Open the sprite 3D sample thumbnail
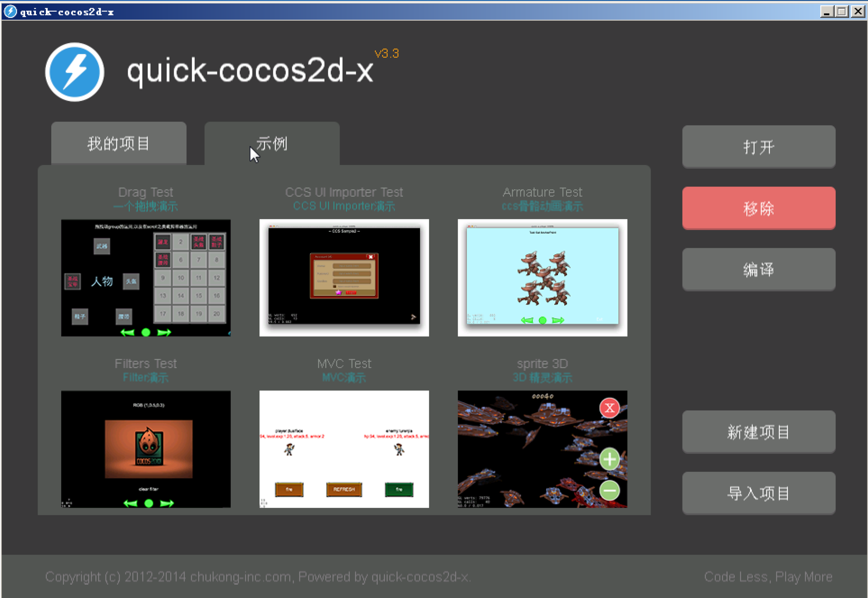 (542, 449)
